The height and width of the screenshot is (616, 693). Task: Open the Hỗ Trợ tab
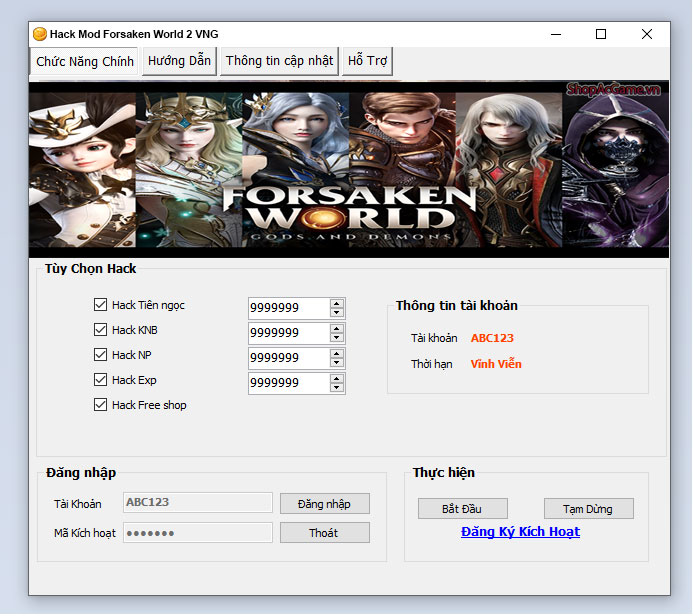367,61
